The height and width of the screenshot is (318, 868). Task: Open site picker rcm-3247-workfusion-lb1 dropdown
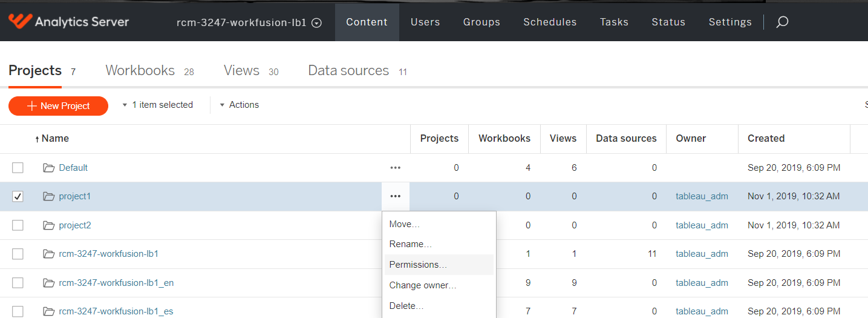pyautogui.click(x=249, y=22)
